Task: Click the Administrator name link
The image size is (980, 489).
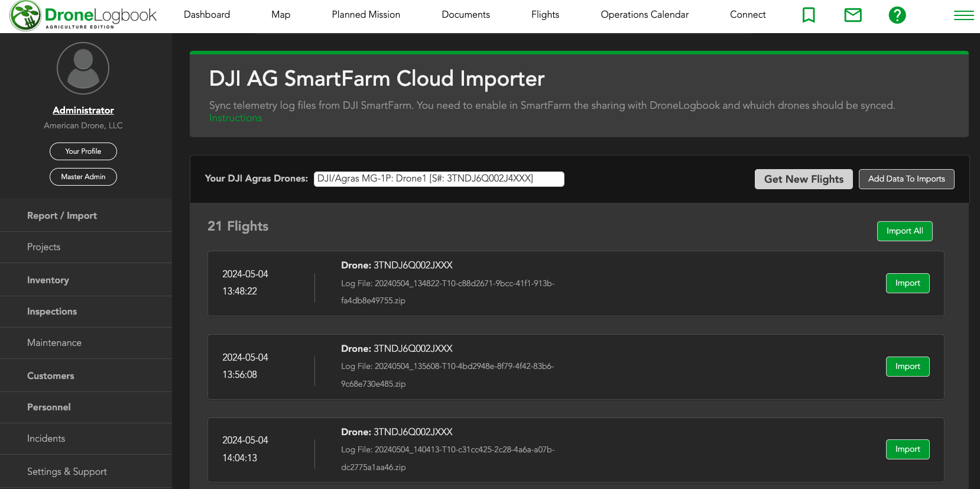Action: pyautogui.click(x=83, y=110)
